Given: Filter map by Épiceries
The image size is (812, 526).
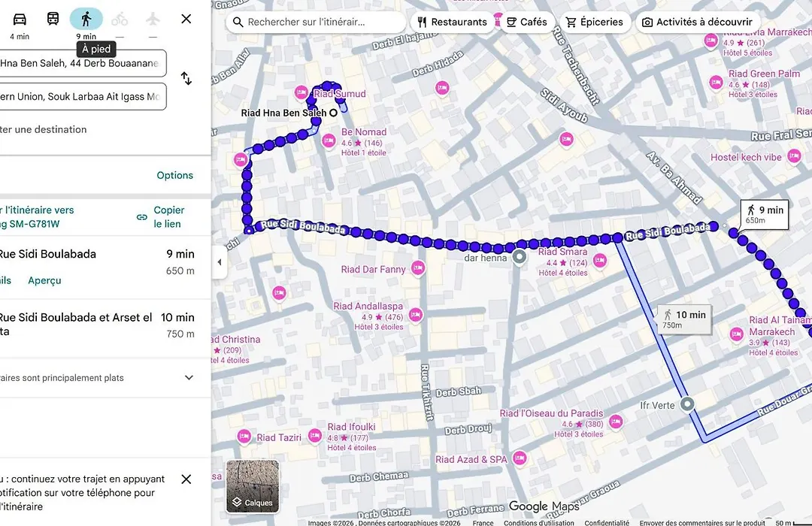Looking at the screenshot, I should pyautogui.click(x=595, y=23).
